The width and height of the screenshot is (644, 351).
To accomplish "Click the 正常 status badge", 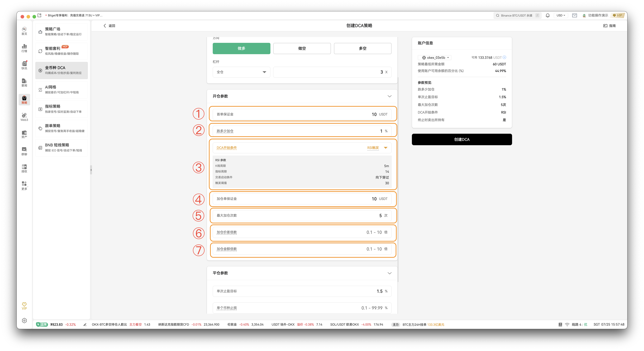I will click(x=42, y=324).
